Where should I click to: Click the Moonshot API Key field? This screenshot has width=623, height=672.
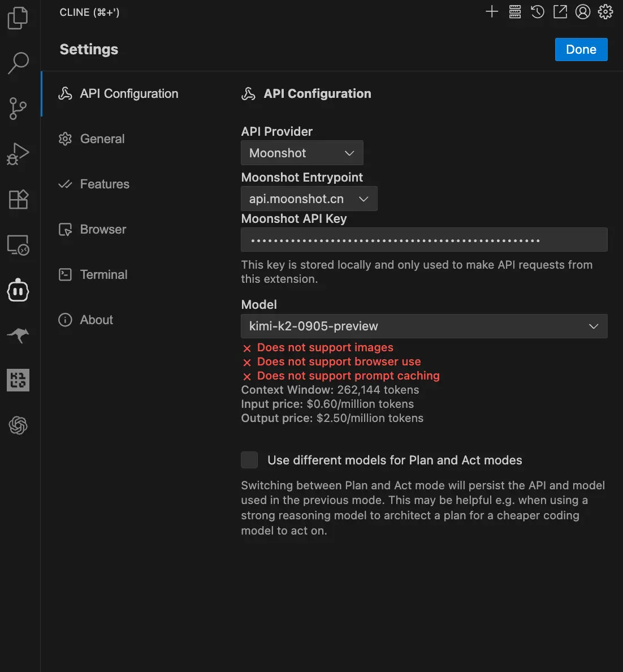(424, 240)
